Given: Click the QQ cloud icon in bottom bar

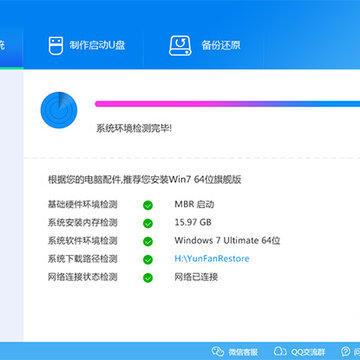Looking at the screenshot, I should click(280, 351).
